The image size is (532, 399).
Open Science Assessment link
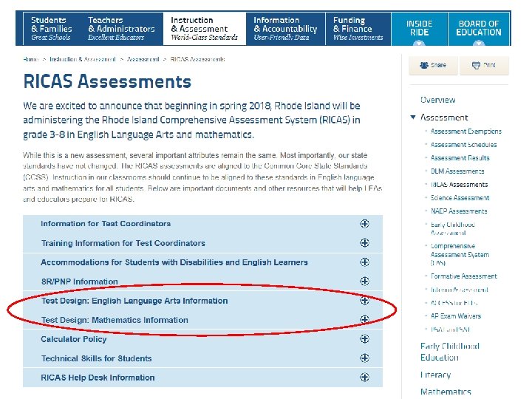click(x=460, y=198)
